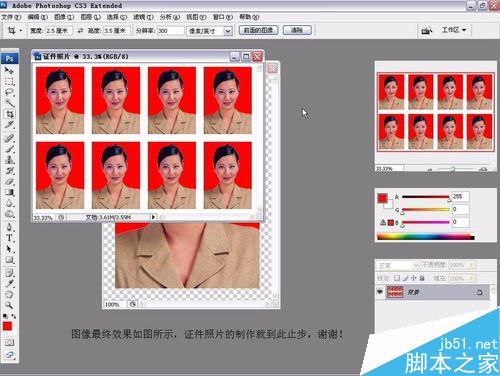The image size is (500, 376).
Task: Open the 编辑 menu
Action: pyautogui.click(x=37, y=17)
